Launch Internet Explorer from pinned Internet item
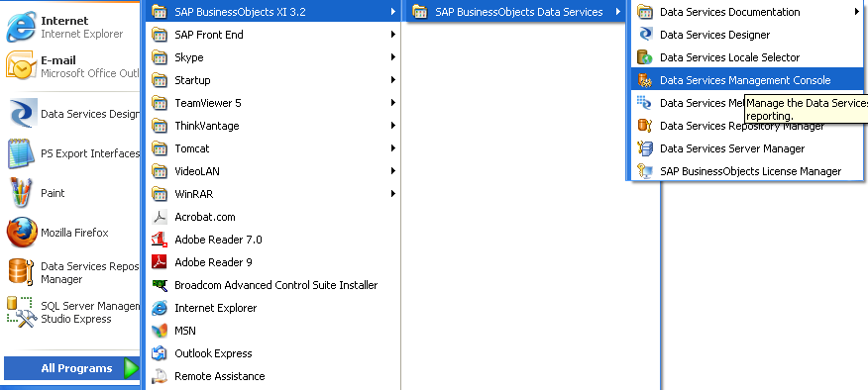 coord(71,27)
